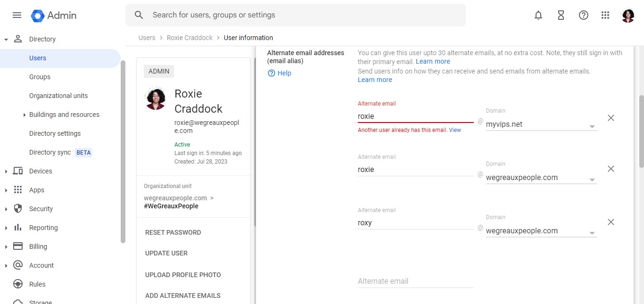
Task: Open the main menu hamburger icon
Action: (17, 15)
